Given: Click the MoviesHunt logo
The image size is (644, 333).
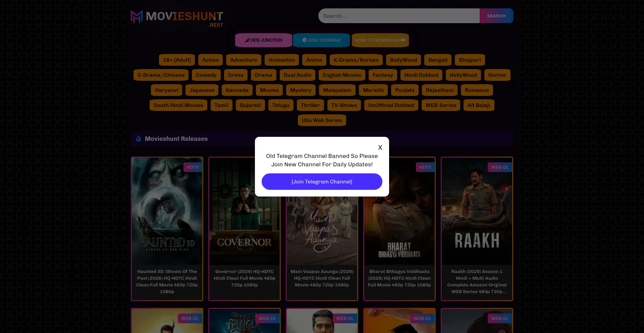Looking at the screenshot, I should (x=177, y=18).
